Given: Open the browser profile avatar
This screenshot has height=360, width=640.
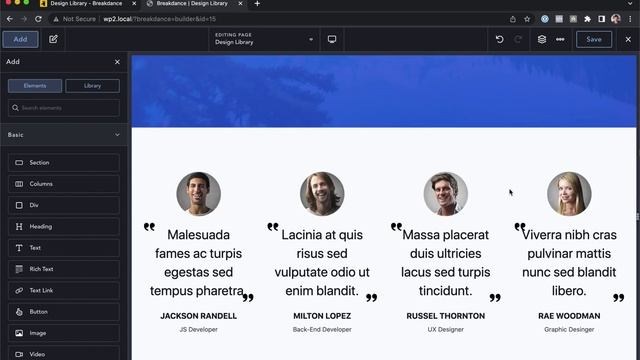Looking at the screenshot, I should pyautogui.click(x=616, y=19).
